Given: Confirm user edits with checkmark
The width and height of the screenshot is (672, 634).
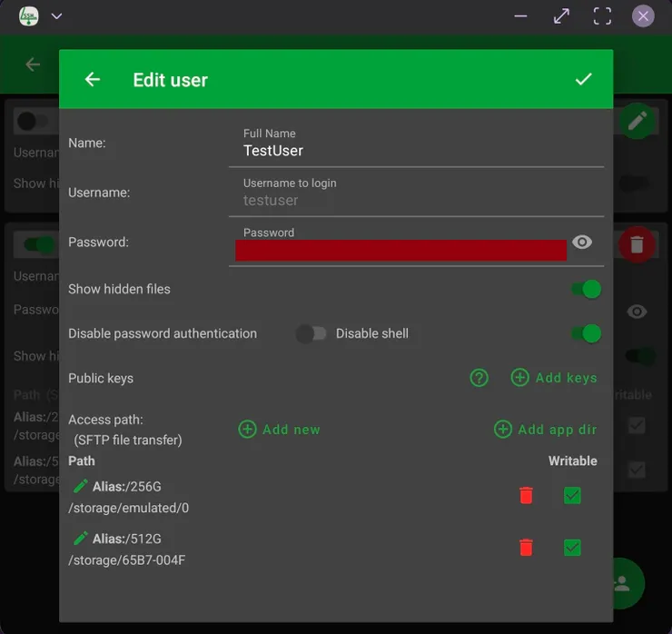Looking at the screenshot, I should [x=583, y=79].
